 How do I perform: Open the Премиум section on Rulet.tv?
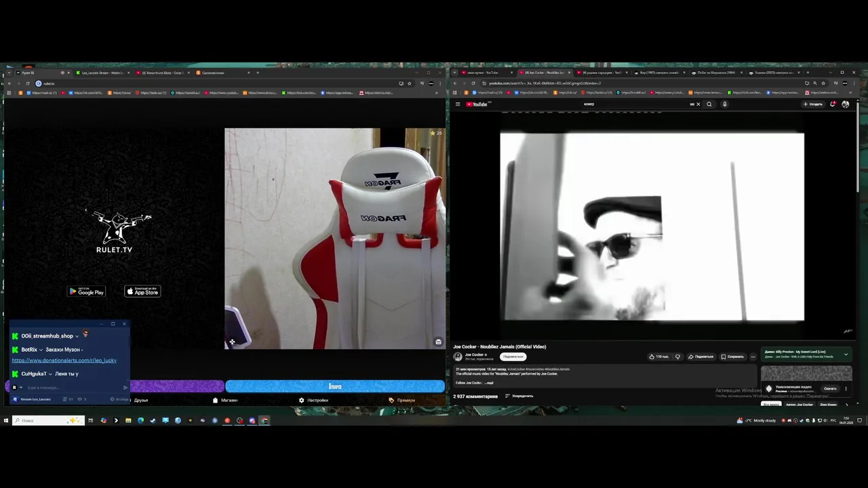(401, 400)
